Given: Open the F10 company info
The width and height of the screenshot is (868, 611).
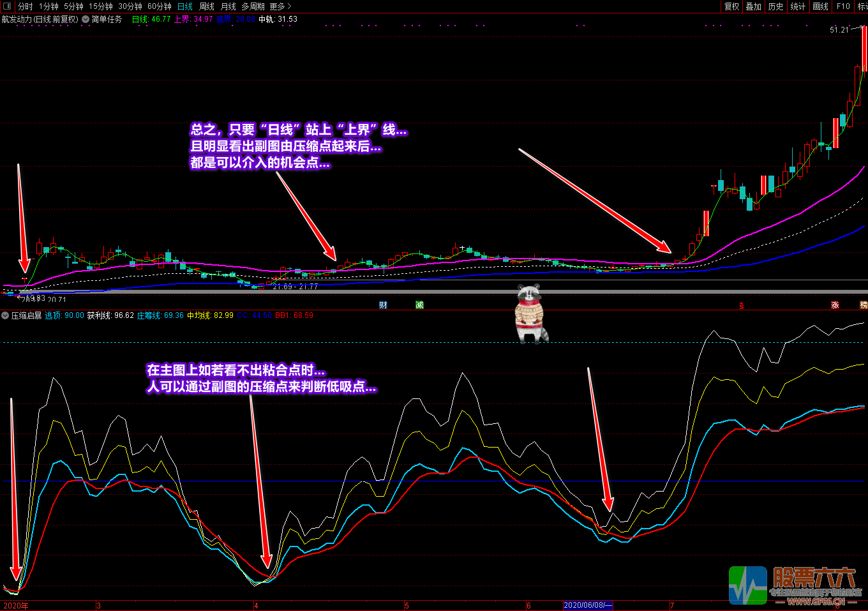Looking at the screenshot, I should [x=843, y=6].
